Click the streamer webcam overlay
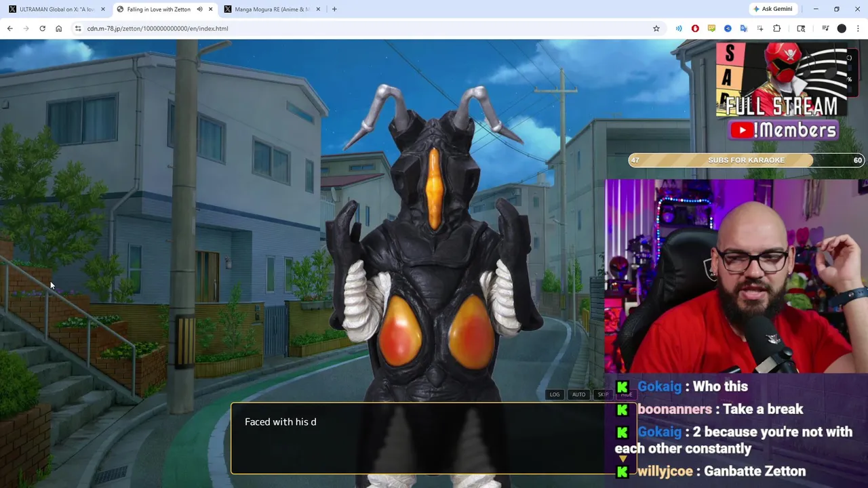868x488 pixels. (x=736, y=276)
